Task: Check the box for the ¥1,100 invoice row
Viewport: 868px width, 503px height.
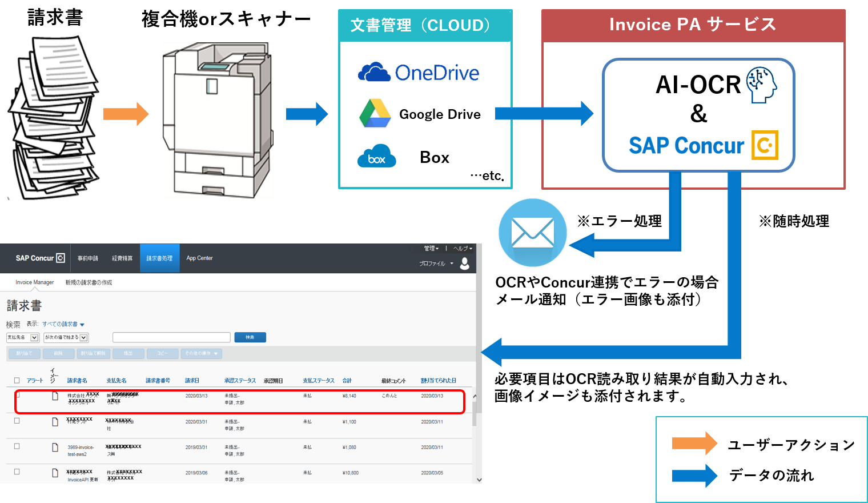Action: (17, 421)
